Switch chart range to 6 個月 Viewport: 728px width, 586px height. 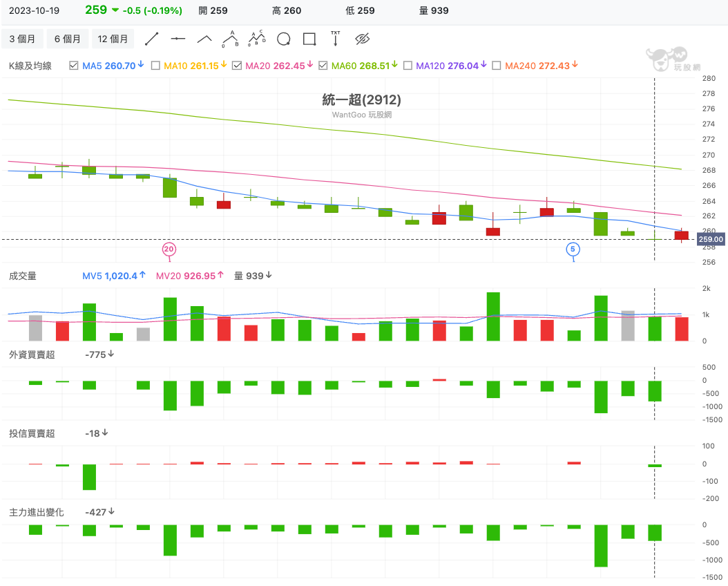pos(67,39)
